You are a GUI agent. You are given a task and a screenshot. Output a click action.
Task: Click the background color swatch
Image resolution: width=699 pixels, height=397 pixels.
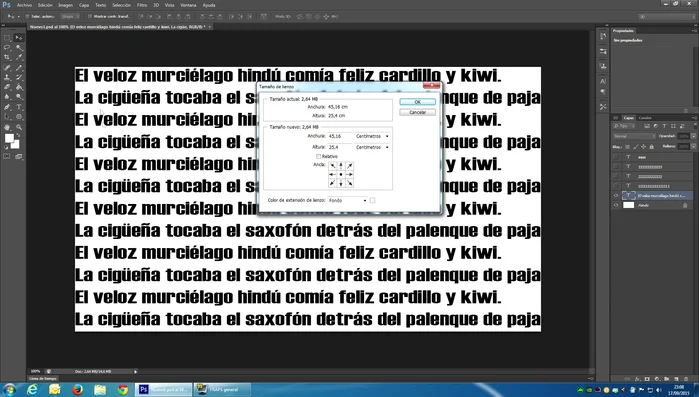16,145
